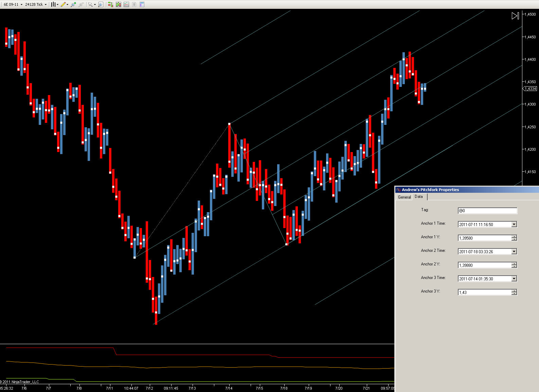Image resolution: width=539 pixels, height=392 pixels.
Task: Open the chart style bars dropdown icon
Action: click(54, 4)
